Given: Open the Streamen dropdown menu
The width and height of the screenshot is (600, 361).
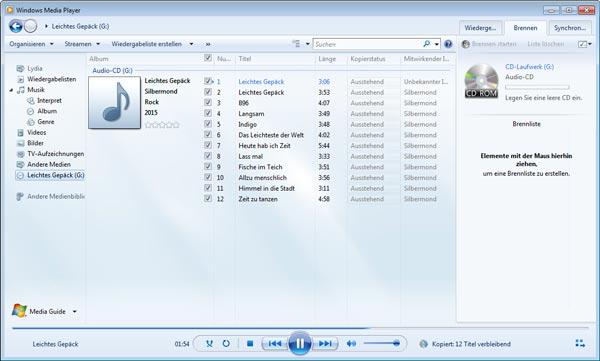Looking at the screenshot, I should 82,44.
